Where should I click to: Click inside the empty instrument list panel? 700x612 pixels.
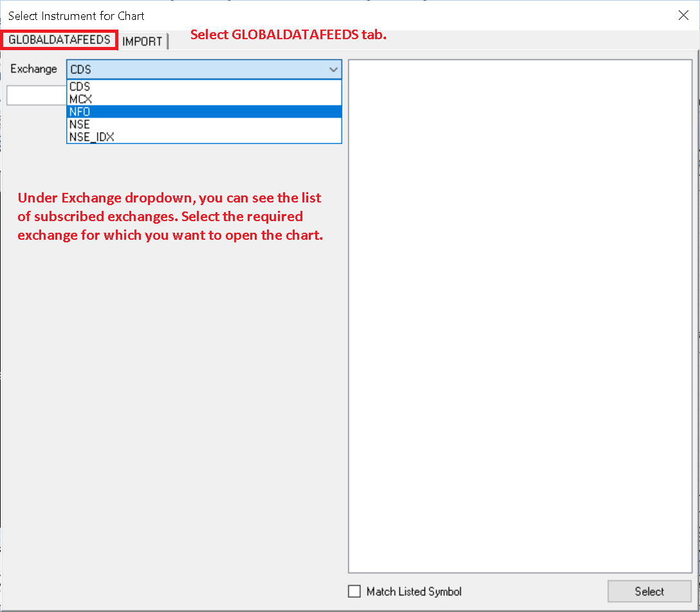(x=520, y=316)
